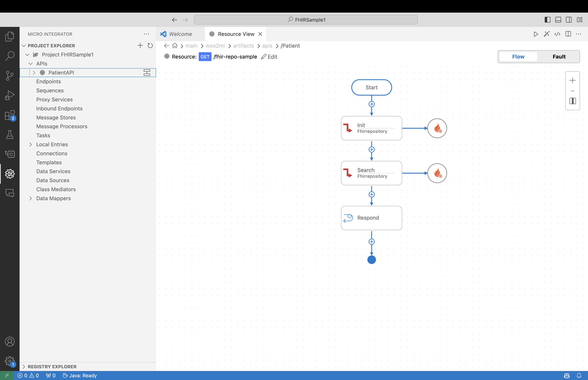Open Micro Integrator panel more actions
Screen dimensions: 588x380
[x=146, y=34]
